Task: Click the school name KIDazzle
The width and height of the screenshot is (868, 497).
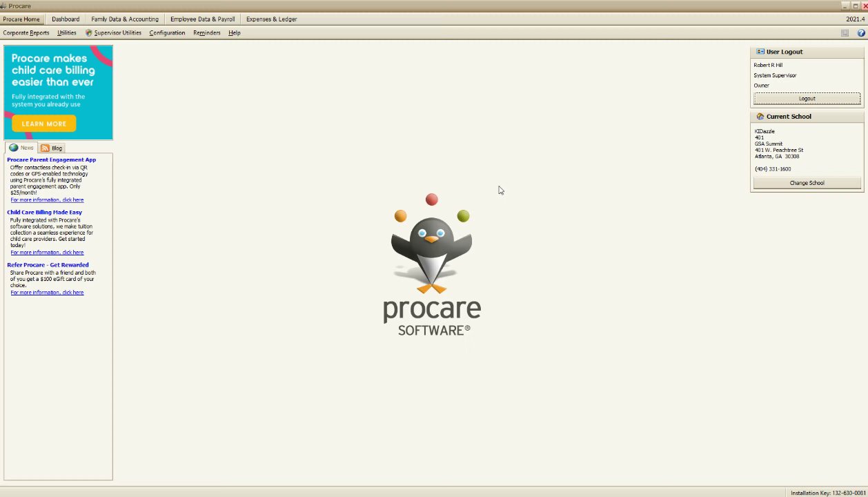Action: tap(765, 131)
